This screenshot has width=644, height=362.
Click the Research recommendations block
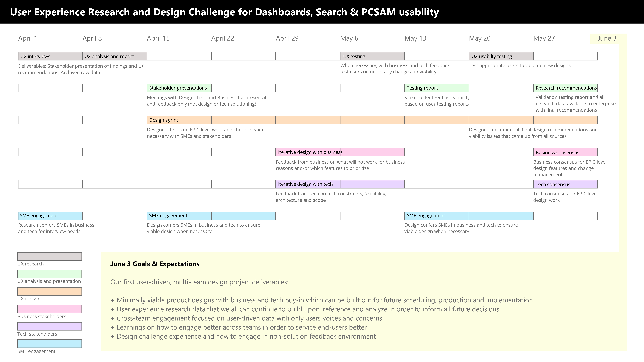click(565, 88)
